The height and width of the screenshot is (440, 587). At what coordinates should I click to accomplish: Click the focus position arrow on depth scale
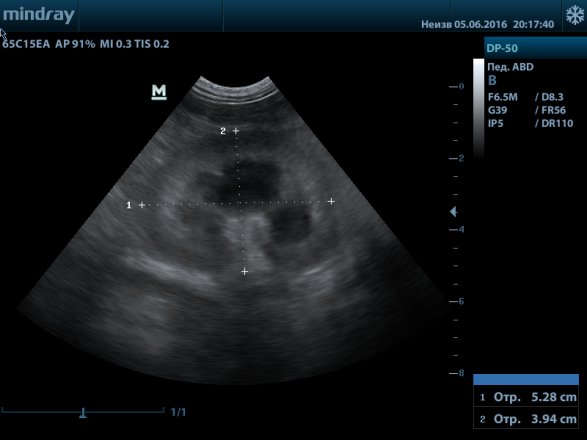coord(453,212)
